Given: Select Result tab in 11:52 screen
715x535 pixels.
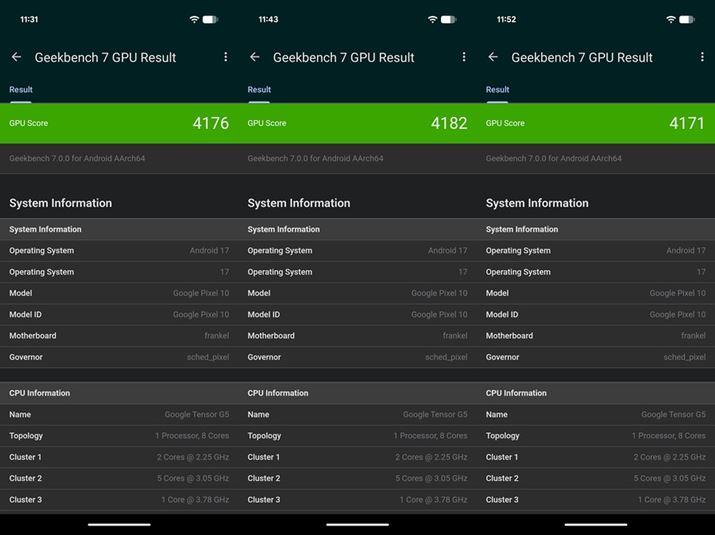Looking at the screenshot, I should pyautogui.click(x=497, y=90).
